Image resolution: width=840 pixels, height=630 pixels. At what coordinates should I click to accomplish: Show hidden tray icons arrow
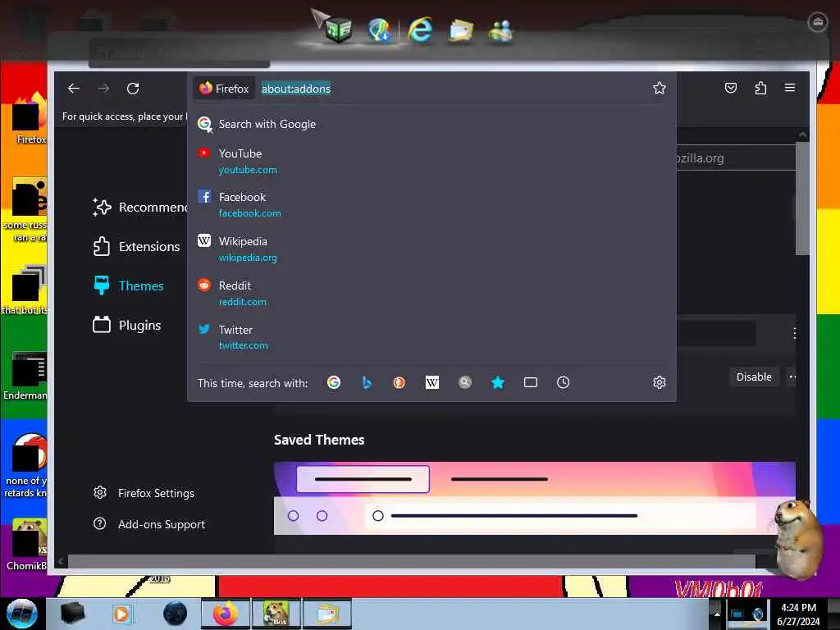(717, 614)
